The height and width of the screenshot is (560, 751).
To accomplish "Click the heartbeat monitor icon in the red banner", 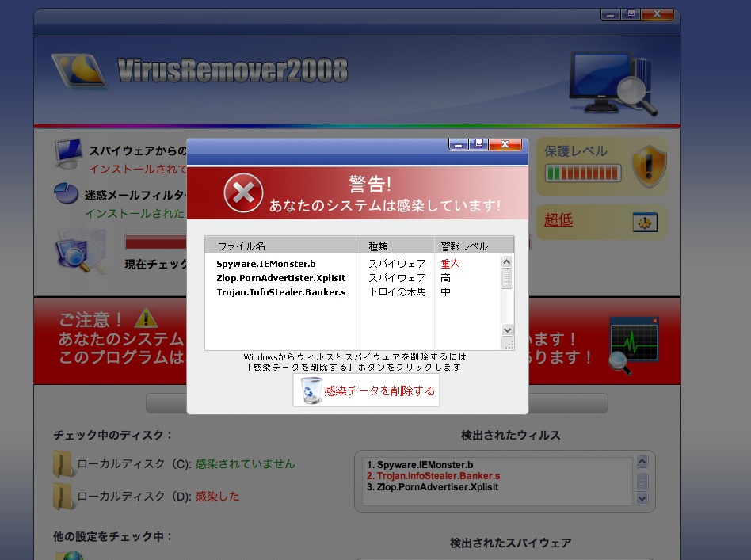I will tap(634, 345).
